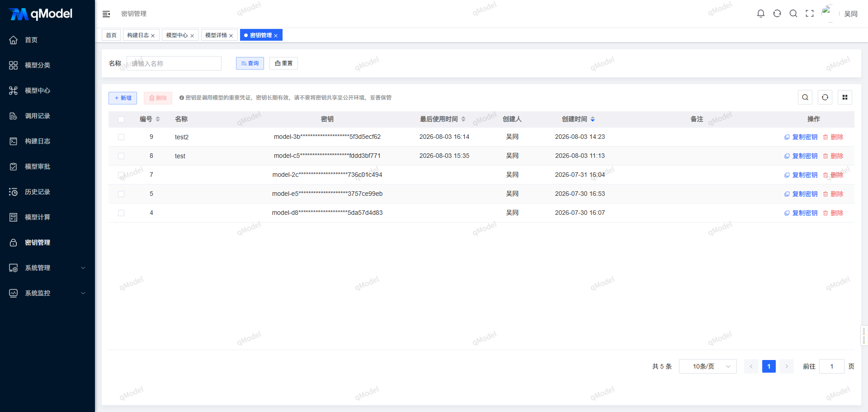This screenshot has width=868, height=412.
Task: Delete the test2 key row
Action: (833, 137)
